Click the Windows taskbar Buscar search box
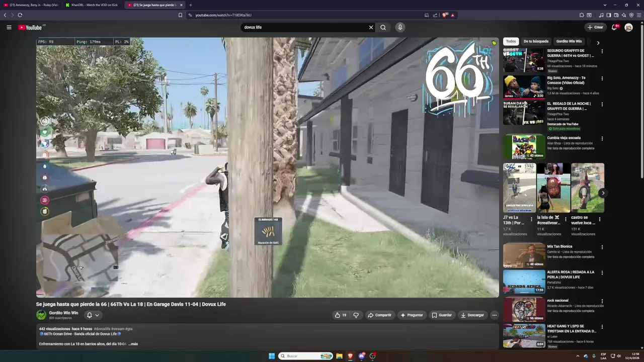644x362 pixels. 305,356
